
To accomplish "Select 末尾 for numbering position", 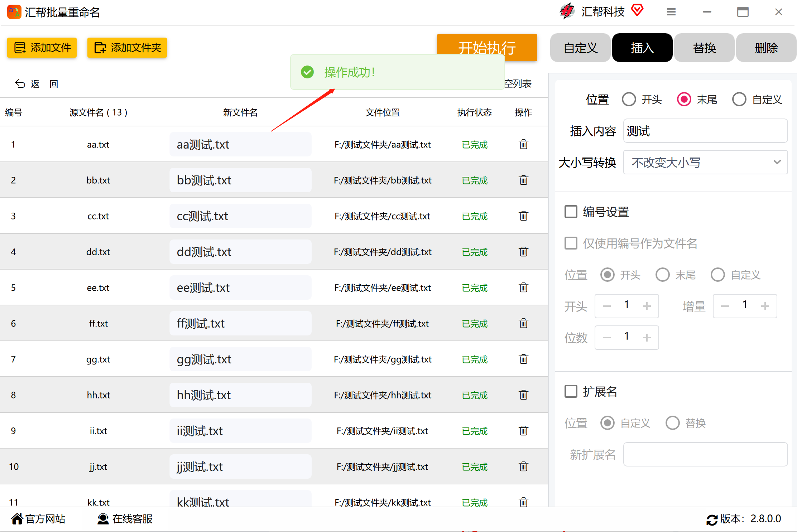I will 663,275.
